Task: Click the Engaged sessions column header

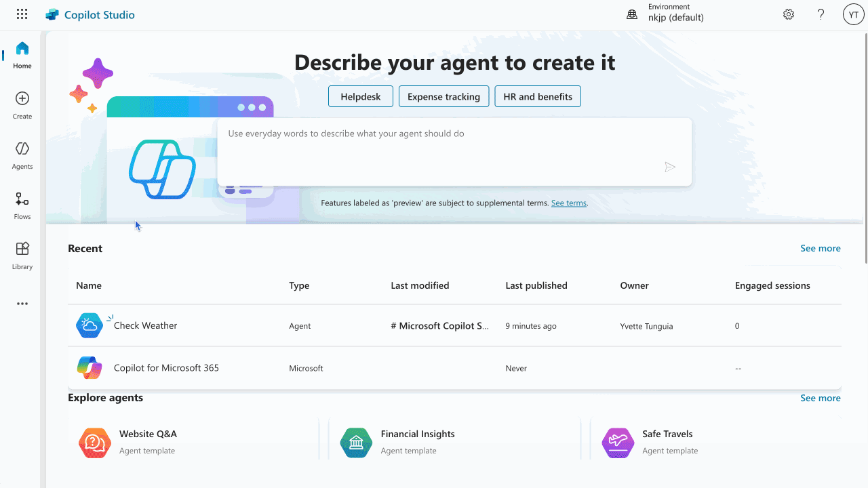Action: pyautogui.click(x=772, y=285)
